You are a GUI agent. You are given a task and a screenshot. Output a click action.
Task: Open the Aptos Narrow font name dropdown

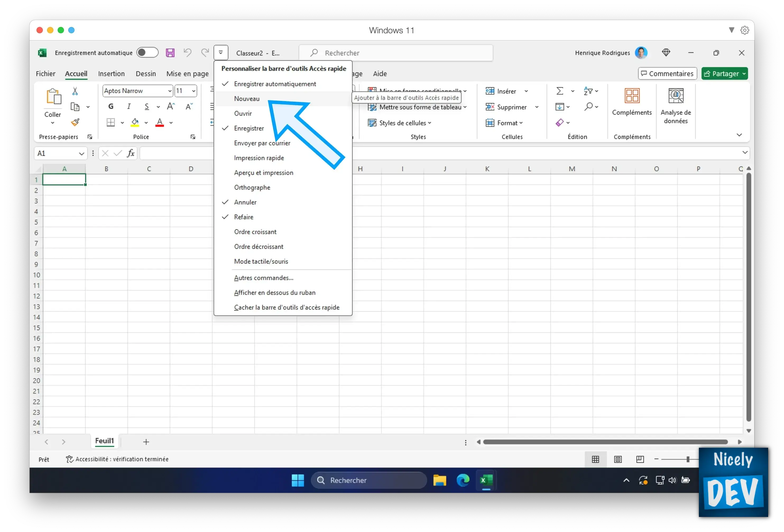click(170, 91)
